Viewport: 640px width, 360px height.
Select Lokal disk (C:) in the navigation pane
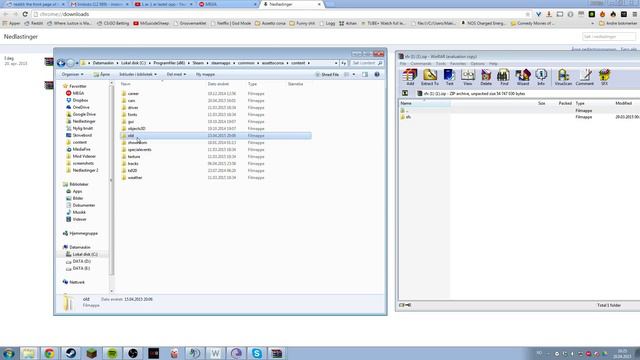(x=81, y=254)
